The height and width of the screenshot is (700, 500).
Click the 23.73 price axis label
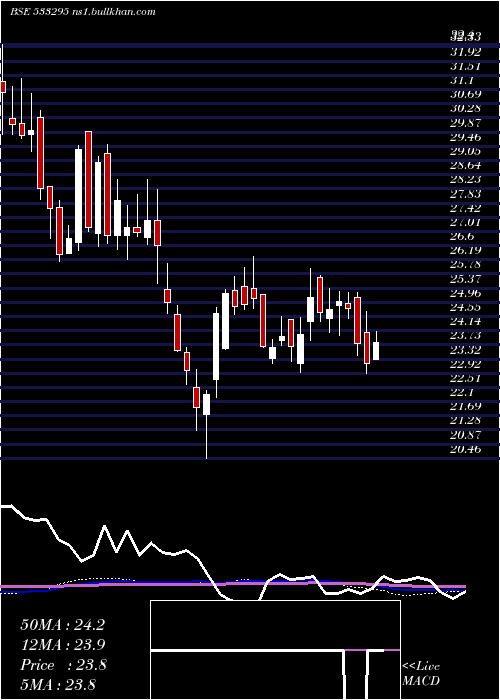(x=466, y=336)
